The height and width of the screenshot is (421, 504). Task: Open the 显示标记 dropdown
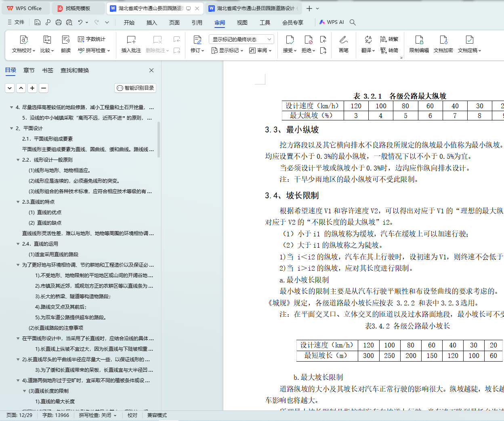click(227, 51)
